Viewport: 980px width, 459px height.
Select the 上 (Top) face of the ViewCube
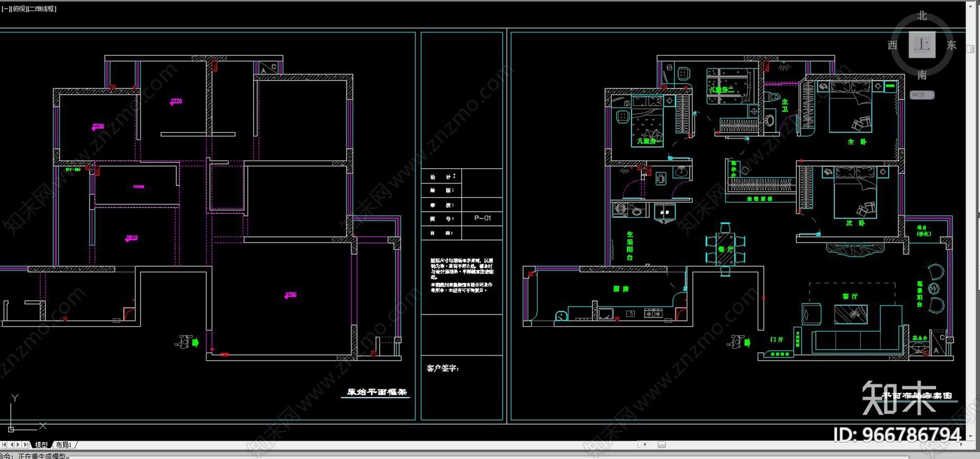tap(922, 45)
